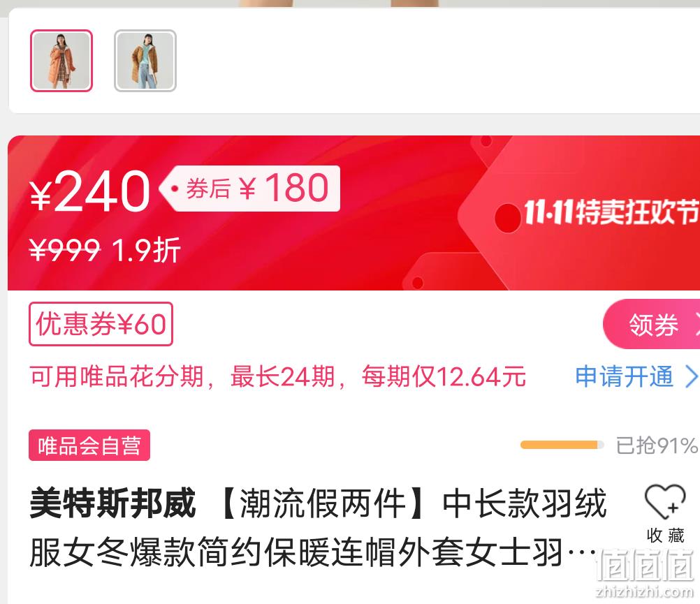Tap the heart favorite icon
The image size is (700, 604).
[x=665, y=501]
